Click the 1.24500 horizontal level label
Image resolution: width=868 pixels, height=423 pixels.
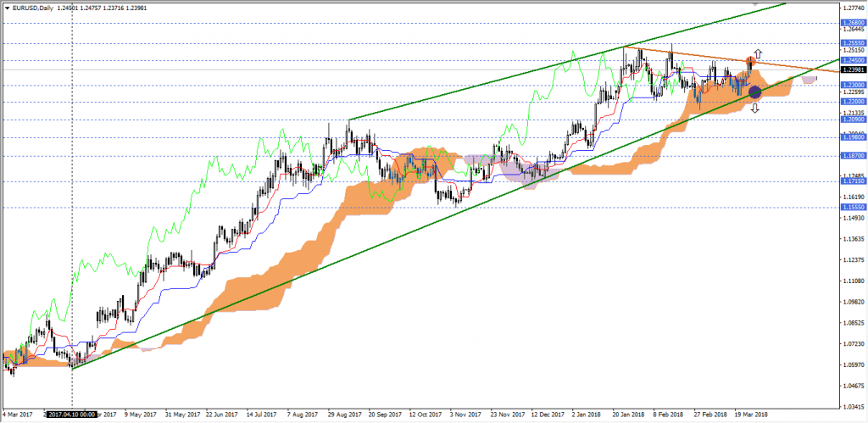click(852, 60)
